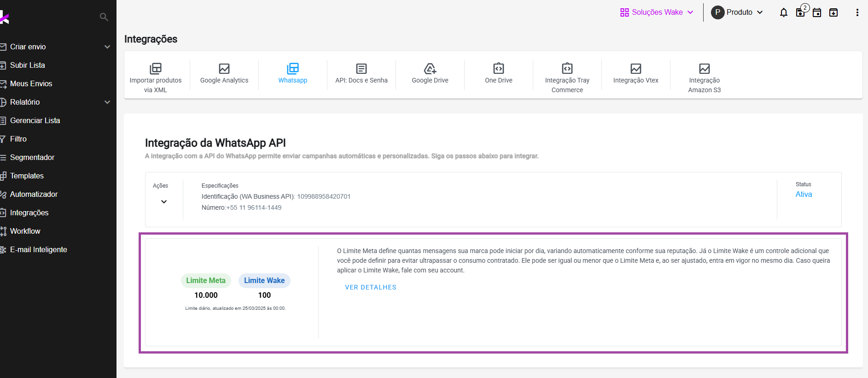Screen dimensions: 868x378
Task: Click the Integrações sidebar icon
Action: (x=2, y=213)
